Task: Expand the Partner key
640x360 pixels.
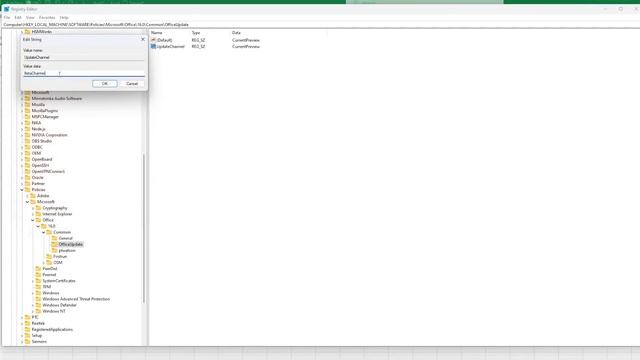Action: click(22, 184)
